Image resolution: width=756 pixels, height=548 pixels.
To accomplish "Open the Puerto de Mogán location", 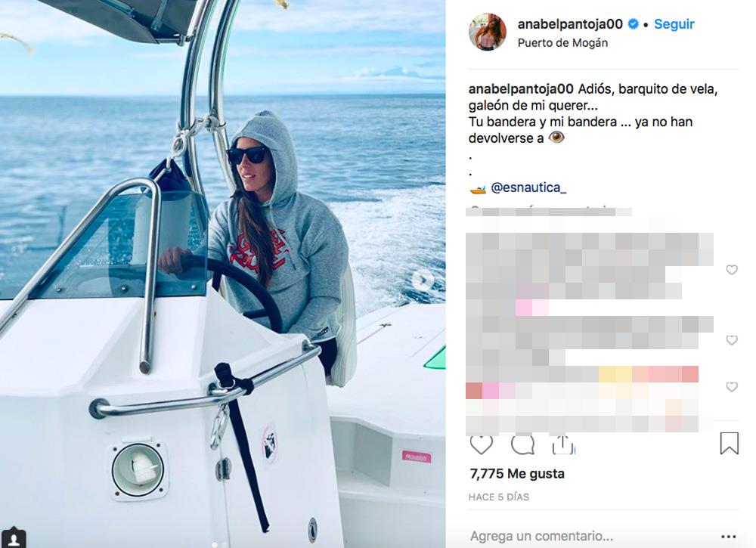I will pos(562,43).
